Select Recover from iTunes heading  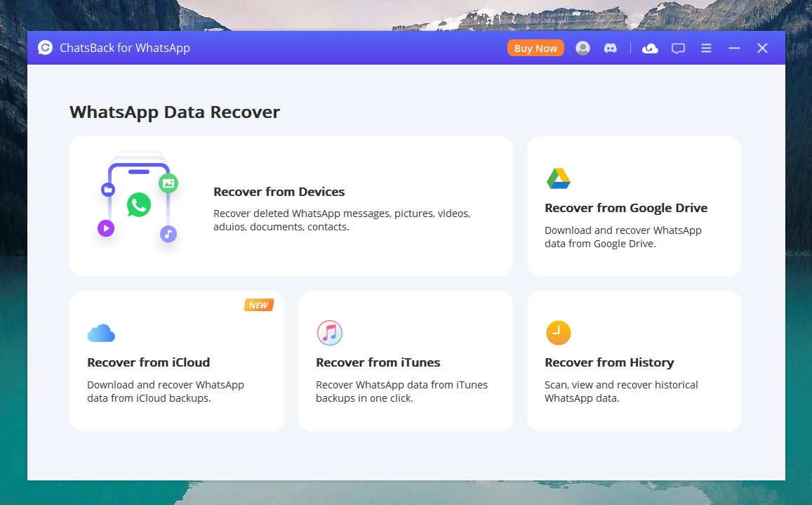click(x=378, y=362)
